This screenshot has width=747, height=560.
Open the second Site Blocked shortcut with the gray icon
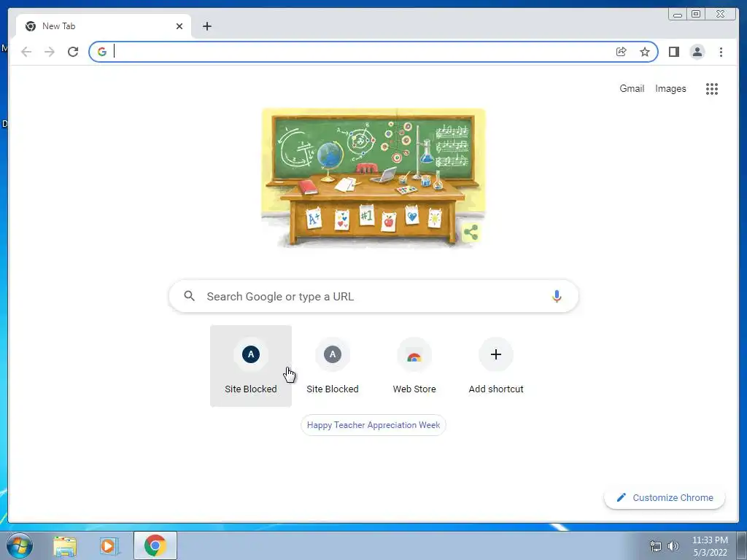click(333, 366)
